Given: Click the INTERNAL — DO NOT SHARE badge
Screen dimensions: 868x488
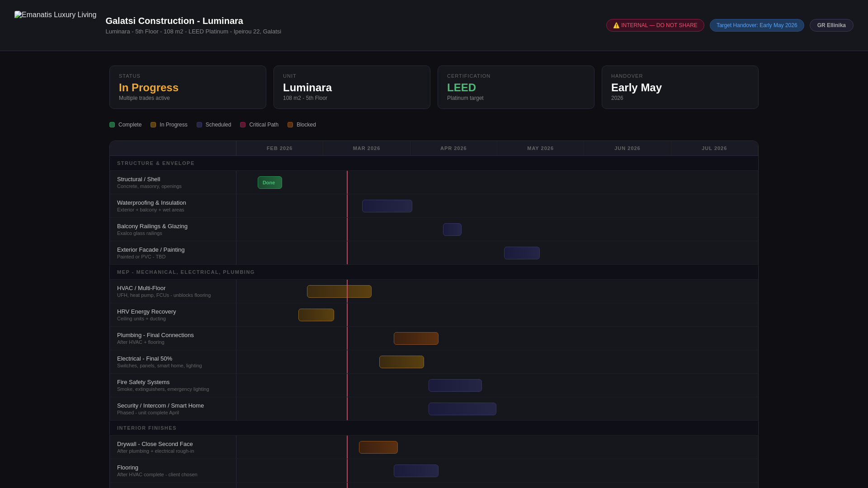Looking at the screenshot, I should (x=655, y=25).
